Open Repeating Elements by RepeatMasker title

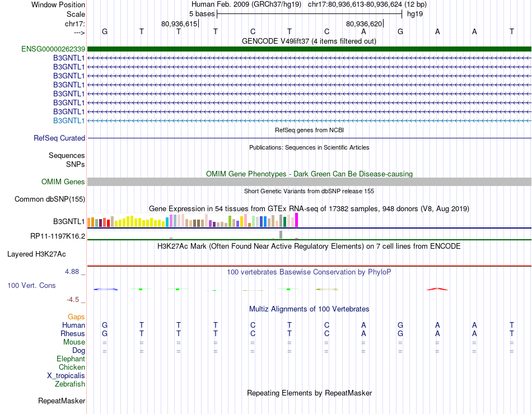(x=309, y=393)
